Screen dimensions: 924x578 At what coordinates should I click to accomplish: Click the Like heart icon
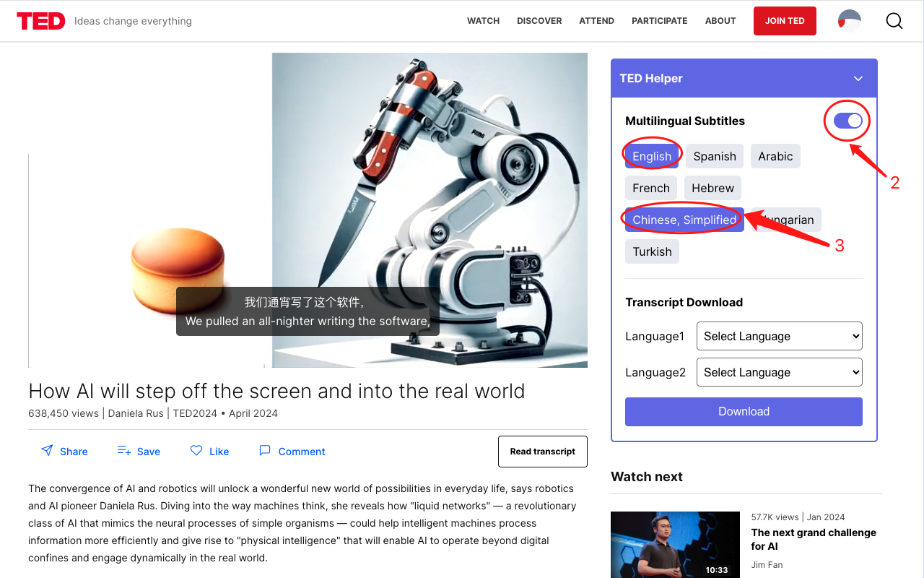(x=196, y=450)
